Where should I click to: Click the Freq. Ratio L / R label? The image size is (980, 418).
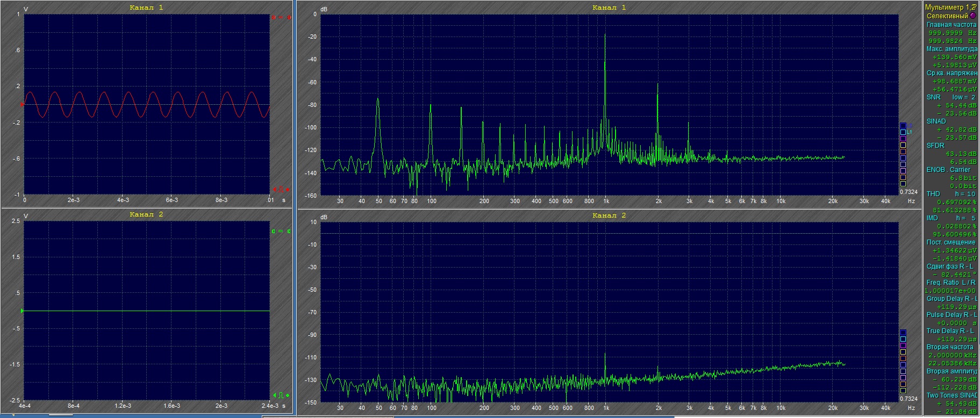click(x=950, y=282)
